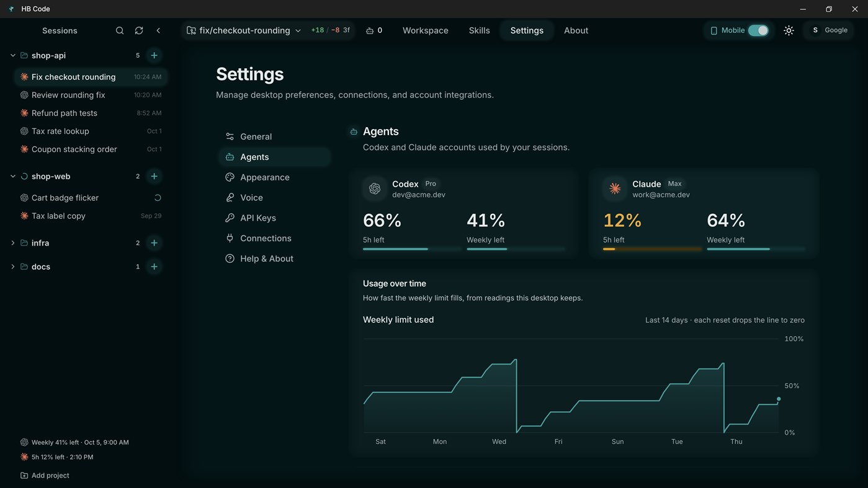Click the loading spinner on Cart badge flicker
Screen dimensions: 868x488
coord(158,198)
